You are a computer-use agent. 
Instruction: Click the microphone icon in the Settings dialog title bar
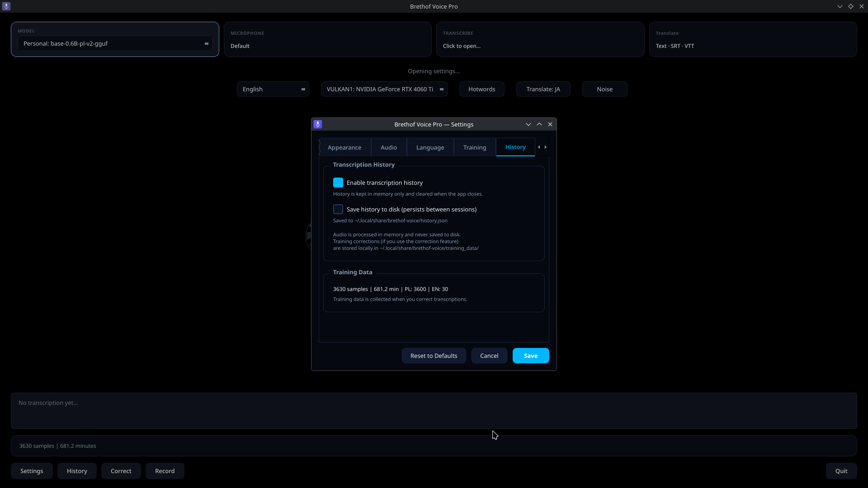pyautogui.click(x=318, y=124)
